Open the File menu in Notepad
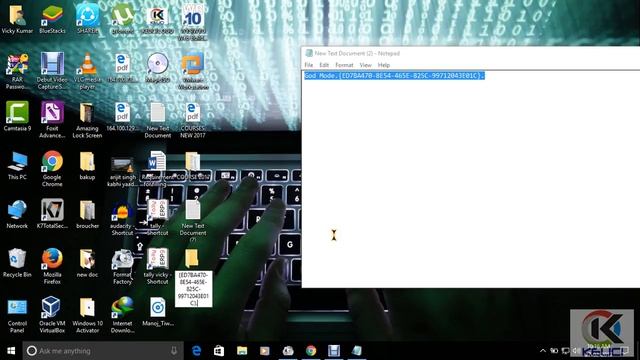640x360 pixels. coord(309,65)
